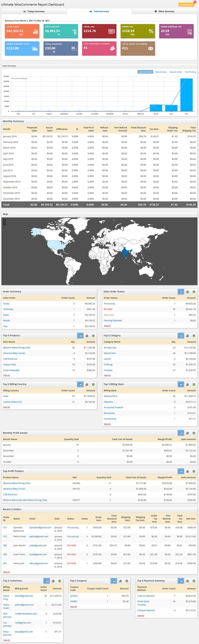Screen dimensions: 199x644
Task: Click the Order Shipping Tax icon
Action: [190, 32]
